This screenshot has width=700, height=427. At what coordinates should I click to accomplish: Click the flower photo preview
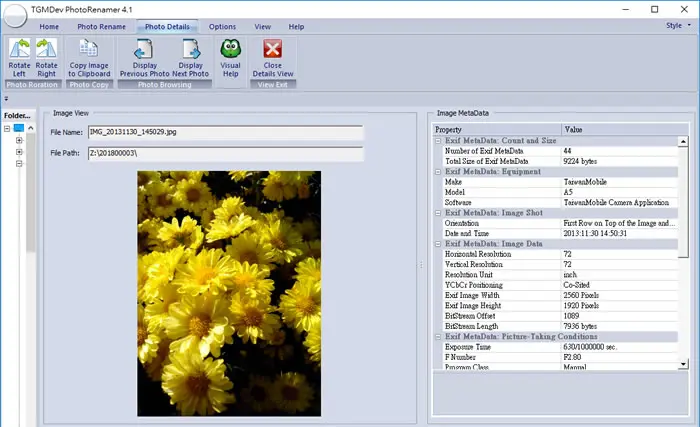(x=229, y=293)
